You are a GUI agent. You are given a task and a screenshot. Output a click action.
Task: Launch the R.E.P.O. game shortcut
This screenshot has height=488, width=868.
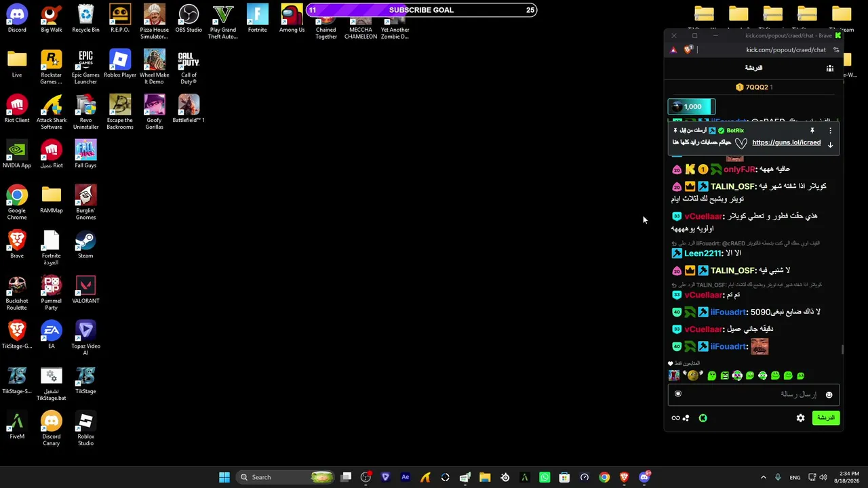[x=120, y=18]
